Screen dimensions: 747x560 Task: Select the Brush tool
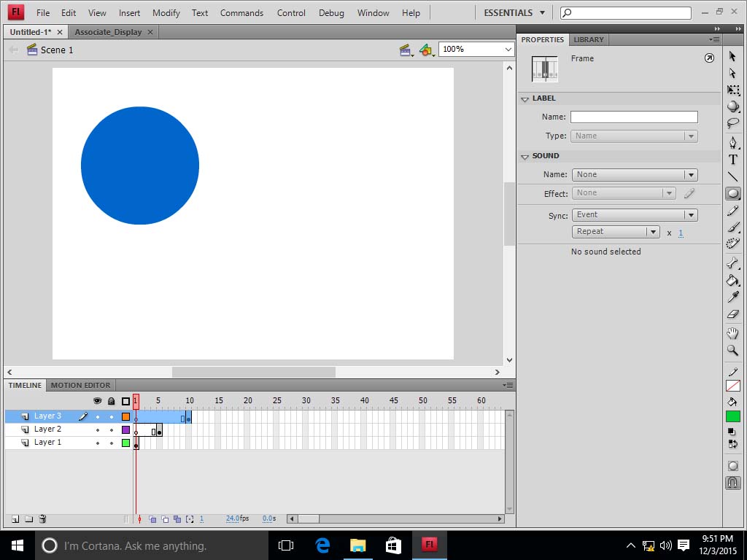point(732,227)
